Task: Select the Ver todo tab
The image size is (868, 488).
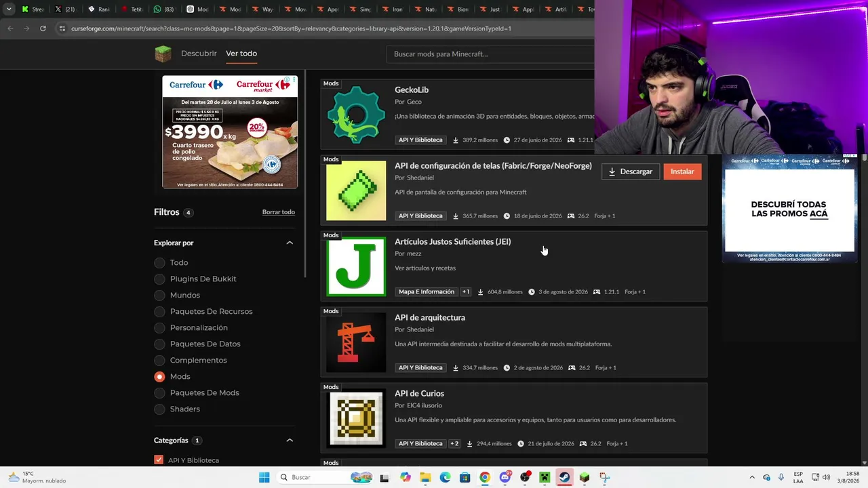Action: [x=241, y=54]
